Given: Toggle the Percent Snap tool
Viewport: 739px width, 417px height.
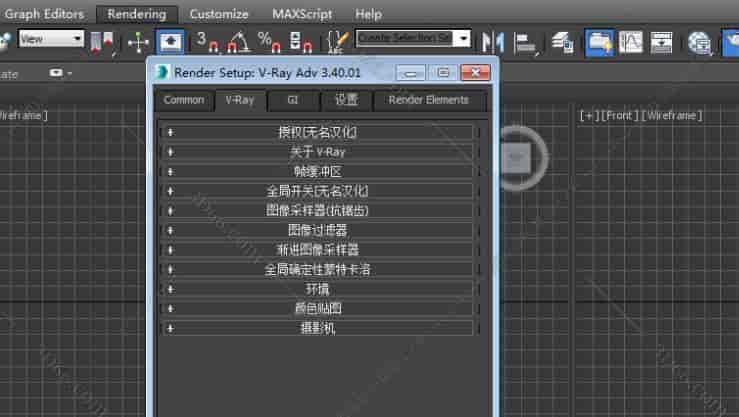Looking at the screenshot, I should (x=269, y=42).
